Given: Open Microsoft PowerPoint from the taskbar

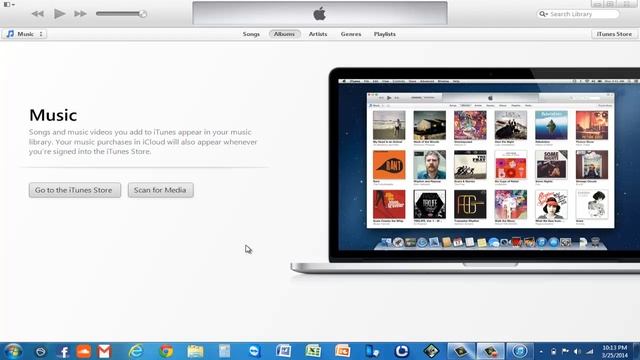Looking at the screenshot, I should click(342, 351).
